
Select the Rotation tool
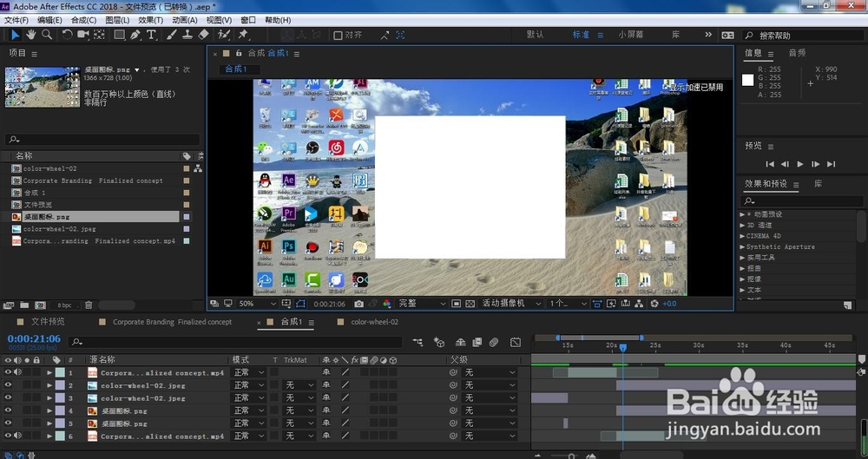[x=67, y=35]
